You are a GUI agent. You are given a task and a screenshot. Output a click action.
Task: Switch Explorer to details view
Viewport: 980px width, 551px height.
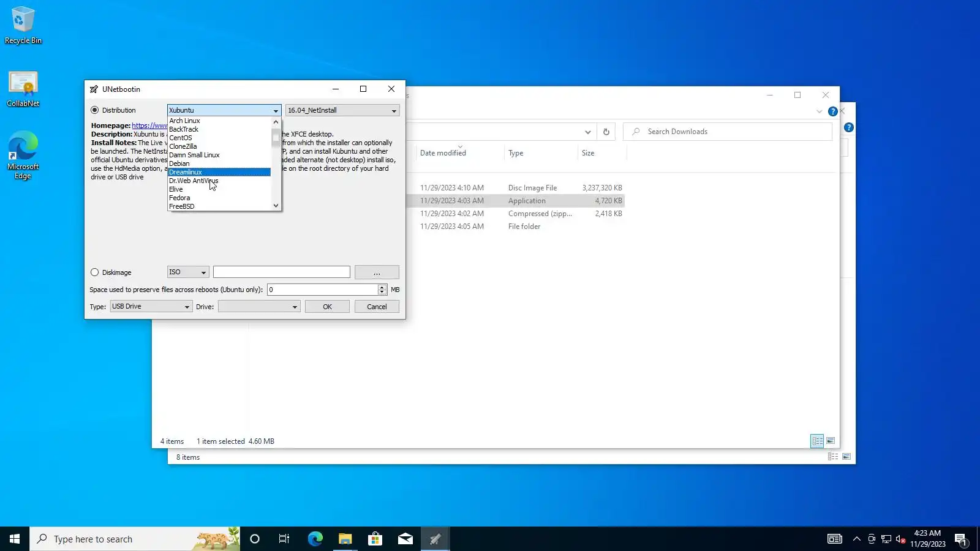[x=817, y=441]
